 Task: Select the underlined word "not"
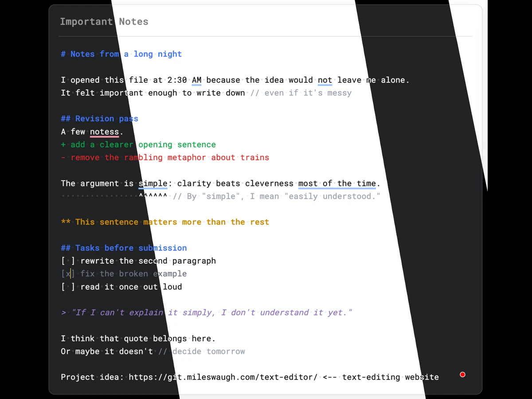[325, 80]
